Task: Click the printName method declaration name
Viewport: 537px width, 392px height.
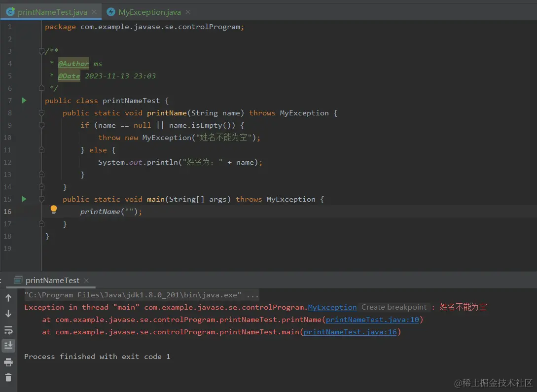Action: click(167, 113)
